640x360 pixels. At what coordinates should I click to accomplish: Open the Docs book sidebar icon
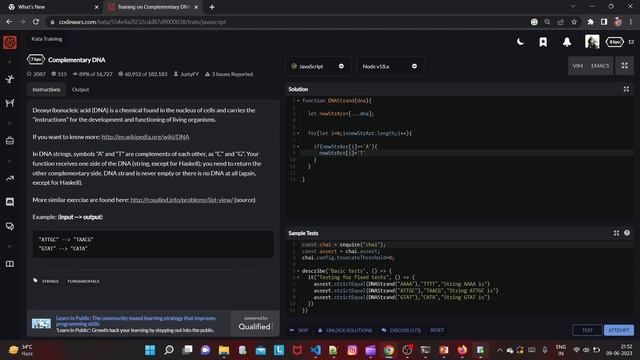click(10, 264)
